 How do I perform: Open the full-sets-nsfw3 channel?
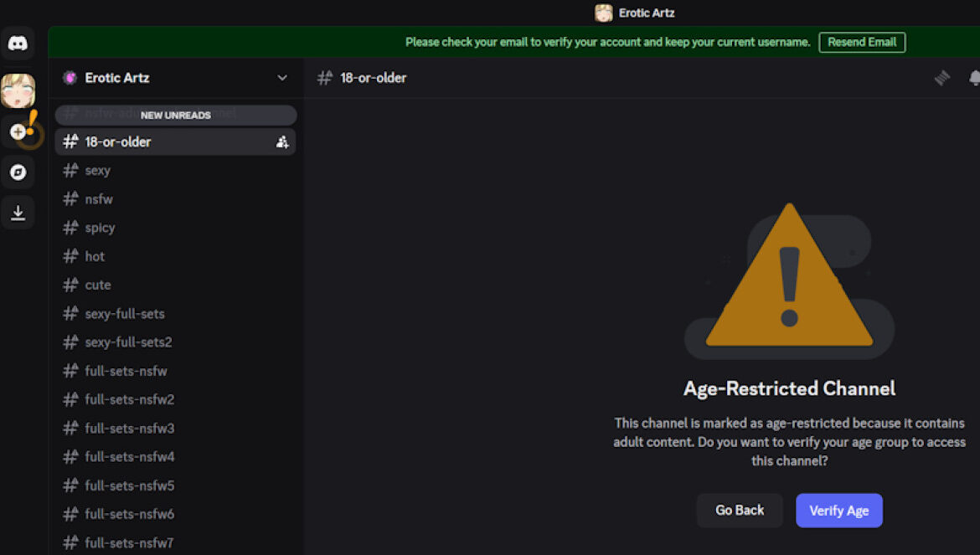(176, 429)
